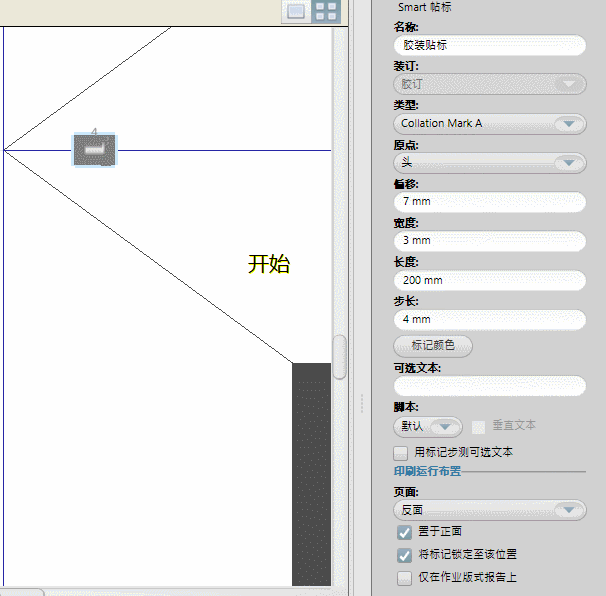606x596 pixels.
Task: Click the 宽度 field with 3 mm
Action: coord(490,241)
